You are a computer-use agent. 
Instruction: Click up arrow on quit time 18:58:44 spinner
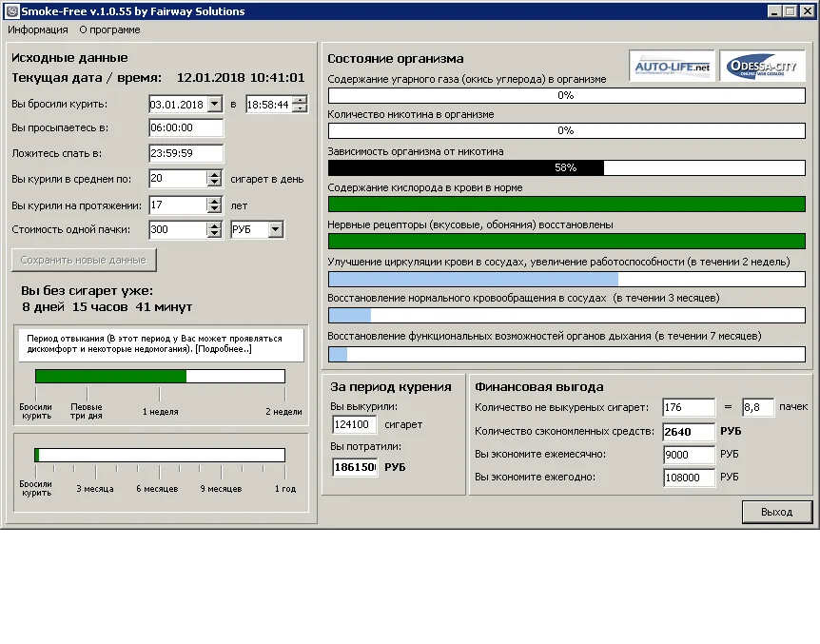point(300,100)
